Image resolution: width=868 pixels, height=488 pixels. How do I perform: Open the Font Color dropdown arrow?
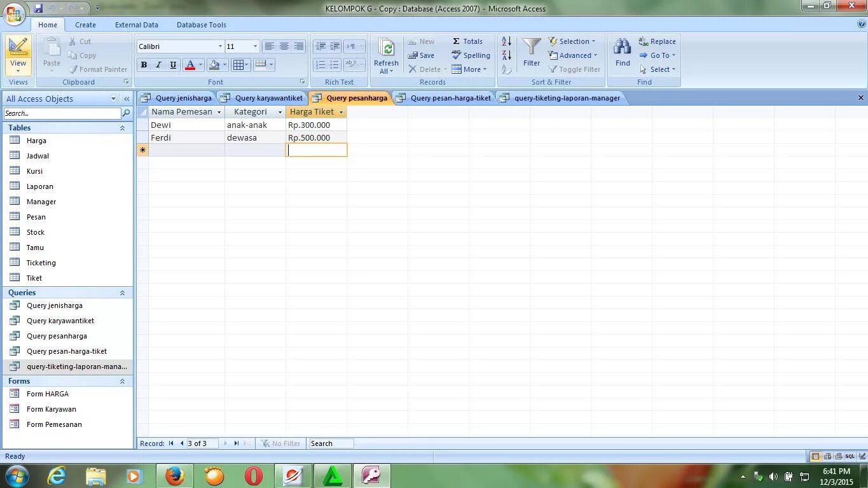(x=200, y=65)
